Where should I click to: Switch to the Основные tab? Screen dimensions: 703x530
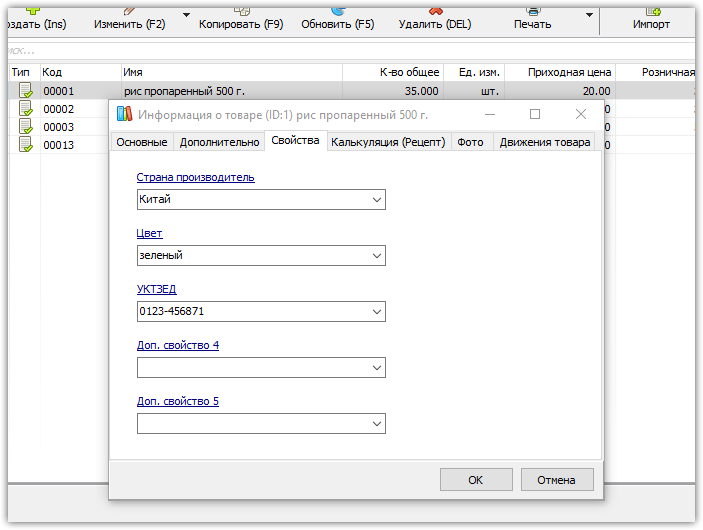click(142, 142)
